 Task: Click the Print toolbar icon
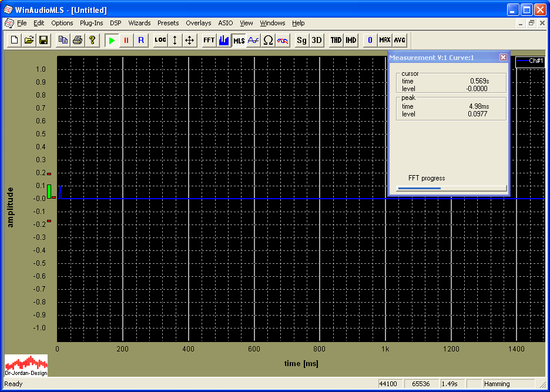pos(77,41)
